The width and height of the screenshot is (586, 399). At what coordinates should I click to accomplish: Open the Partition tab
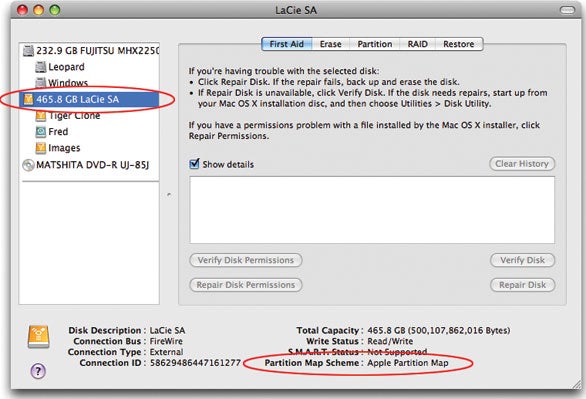[x=375, y=44]
